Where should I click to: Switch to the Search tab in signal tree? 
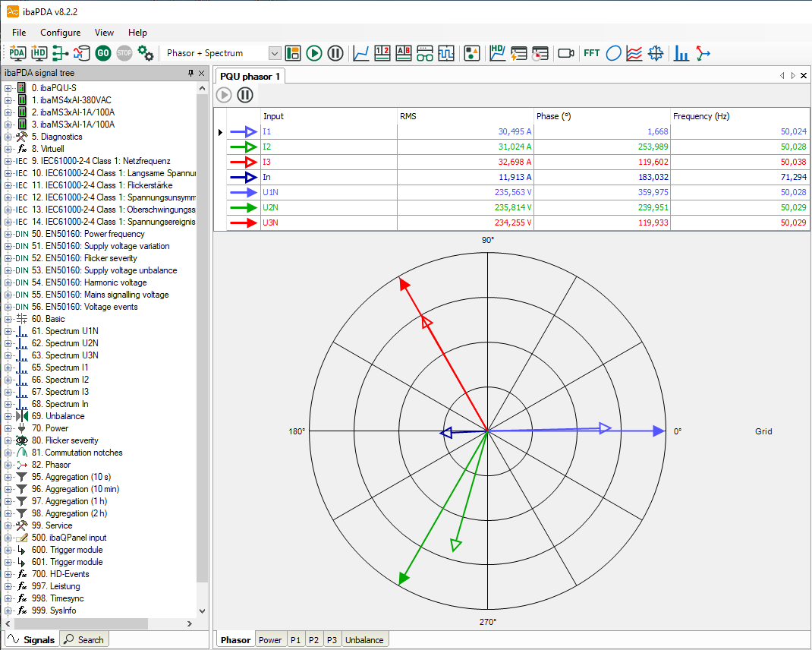click(x=84, y=640)
